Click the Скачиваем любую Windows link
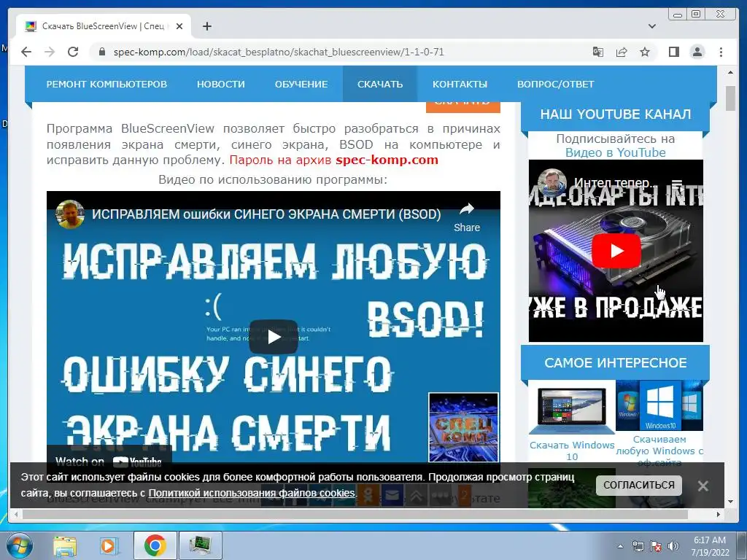747x560 pixels. (659, 451)
